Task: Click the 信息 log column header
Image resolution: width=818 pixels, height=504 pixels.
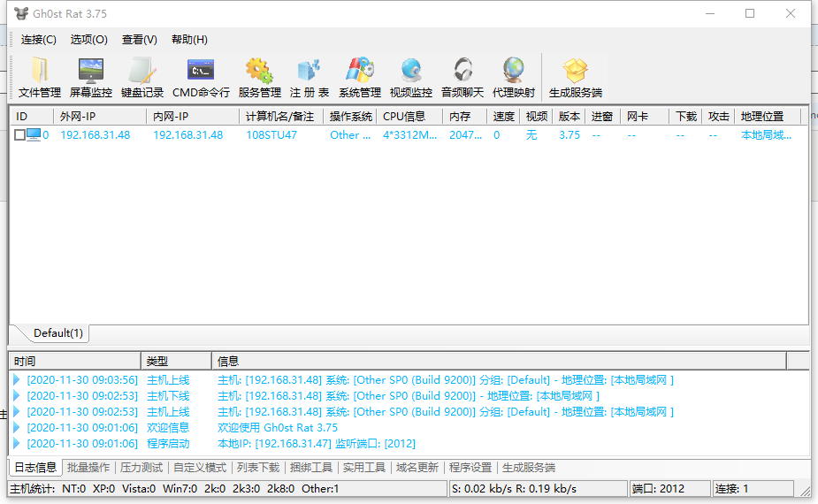Action: pos(500,361)
